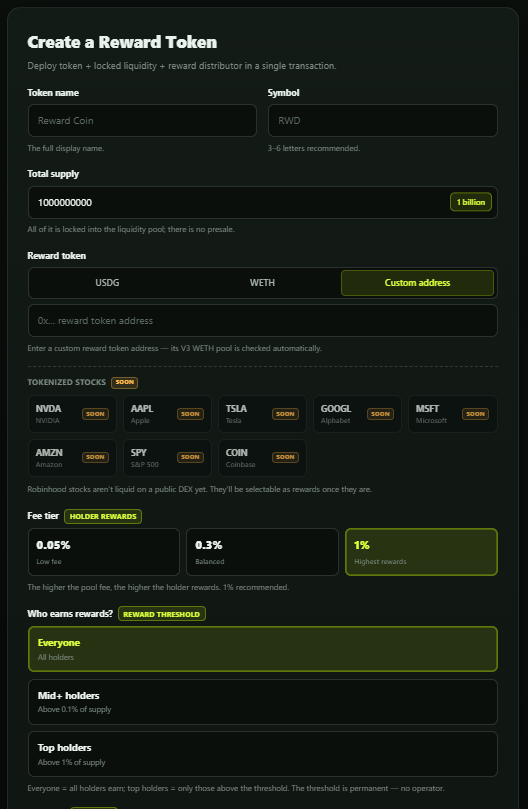Click the V3 WETH pool hint text
The image size is (528, 809).
point(174,348)
